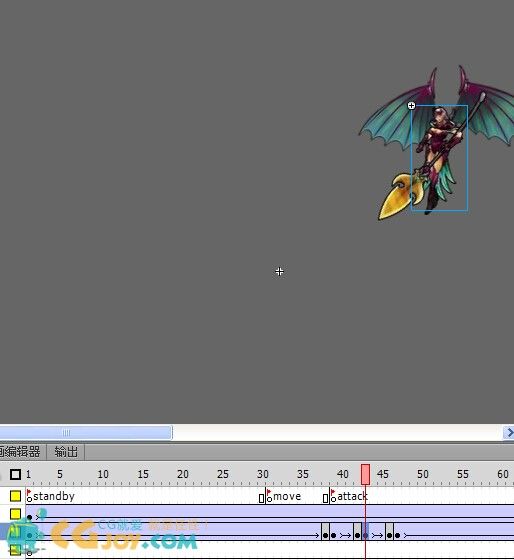The width and height of the screenshot is (514, 560).
Task: Toggle outline swatch on the standby label layer
Action: [15, 496]
